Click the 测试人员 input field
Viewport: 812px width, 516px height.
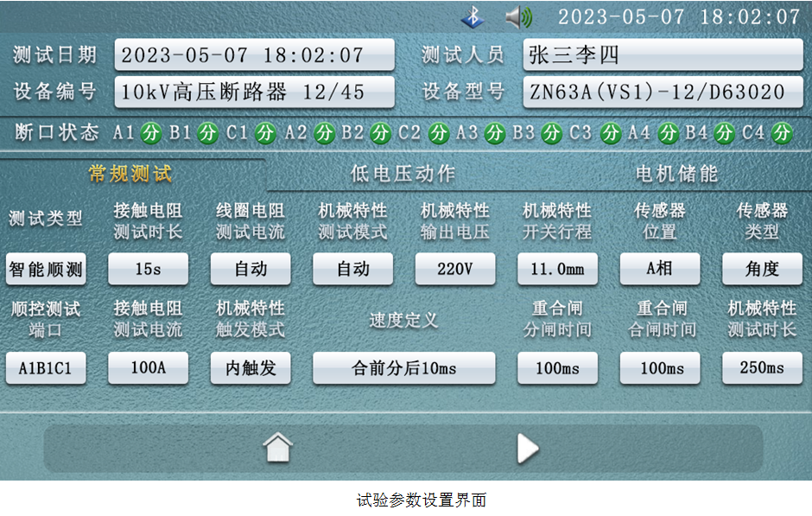click(662, 54)
